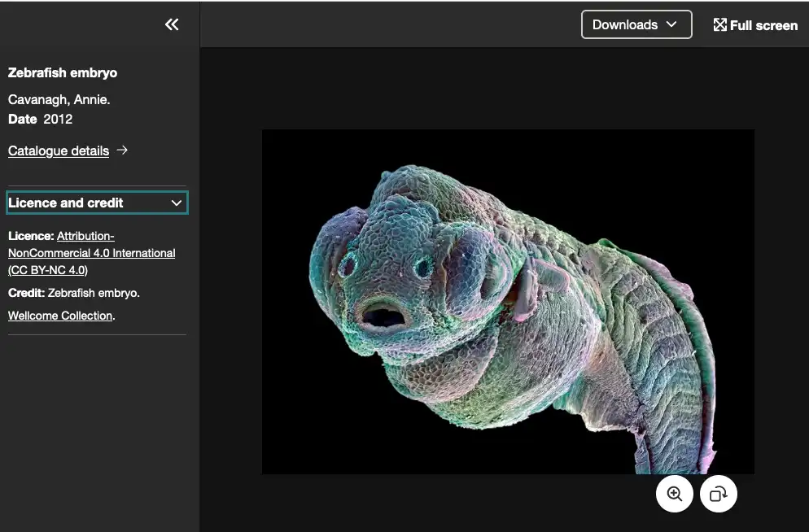Click the Zebrafish embryo title heading
This screenshot has height=532, width=809.
click(63, 72)
